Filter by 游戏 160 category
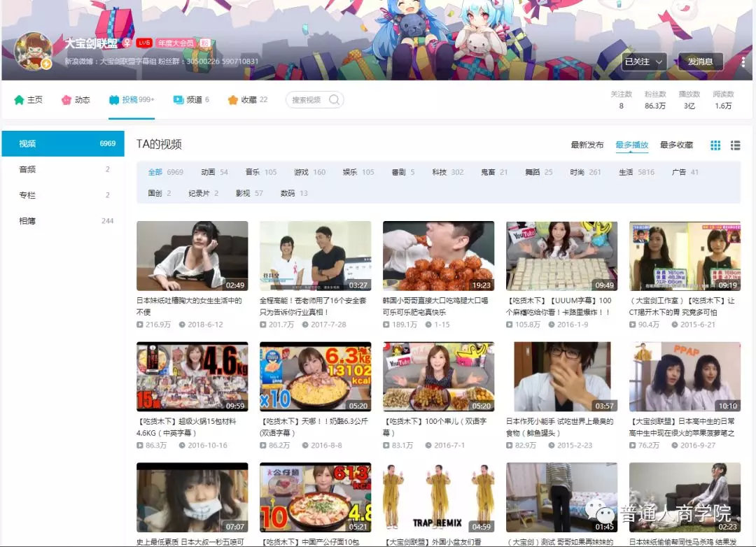 pos(309,172)
